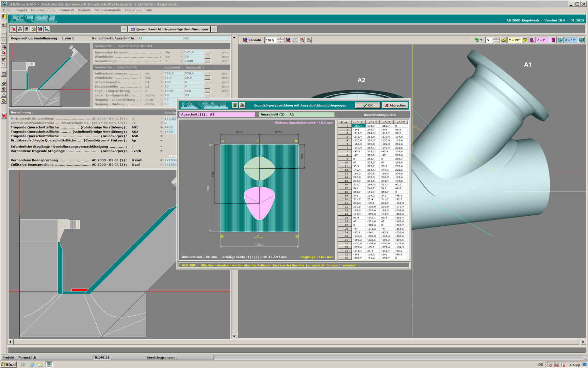
Task: Open the Werkstofftabelle menu
Action: [108, 10]
